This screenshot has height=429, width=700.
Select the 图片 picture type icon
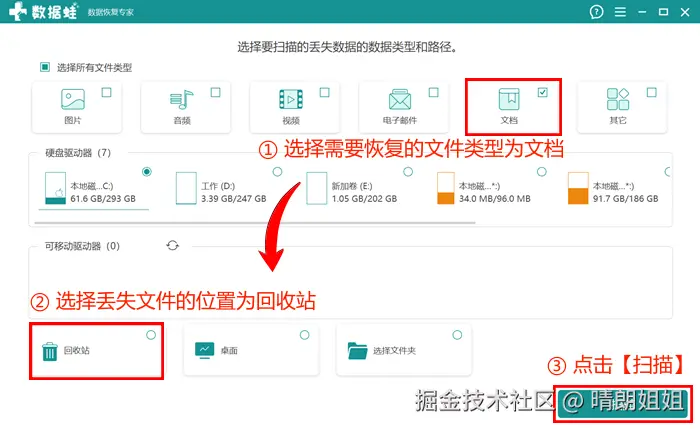pyautogui.click(x=73, y=99)
